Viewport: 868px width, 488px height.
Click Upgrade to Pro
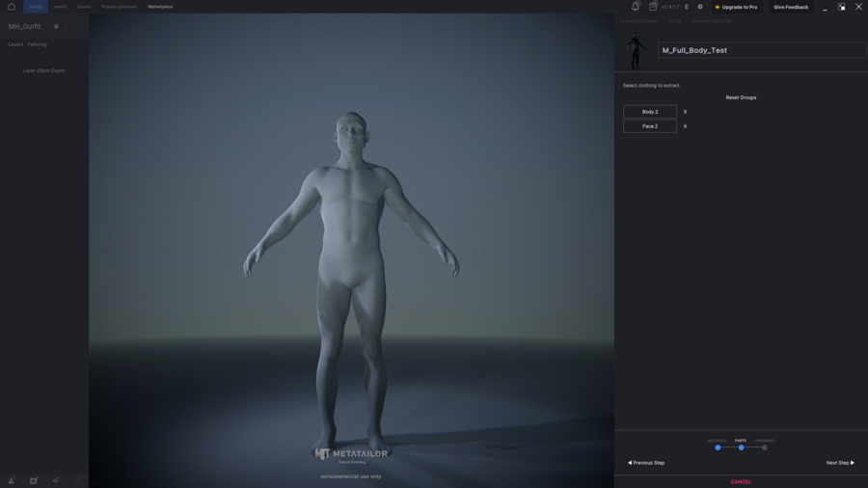(x=736, y=7)
